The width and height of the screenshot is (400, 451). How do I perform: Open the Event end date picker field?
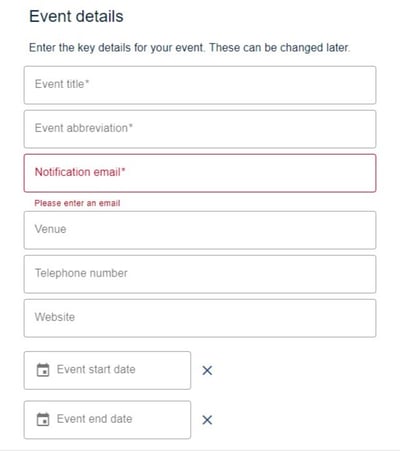click(x=107, y=420)
